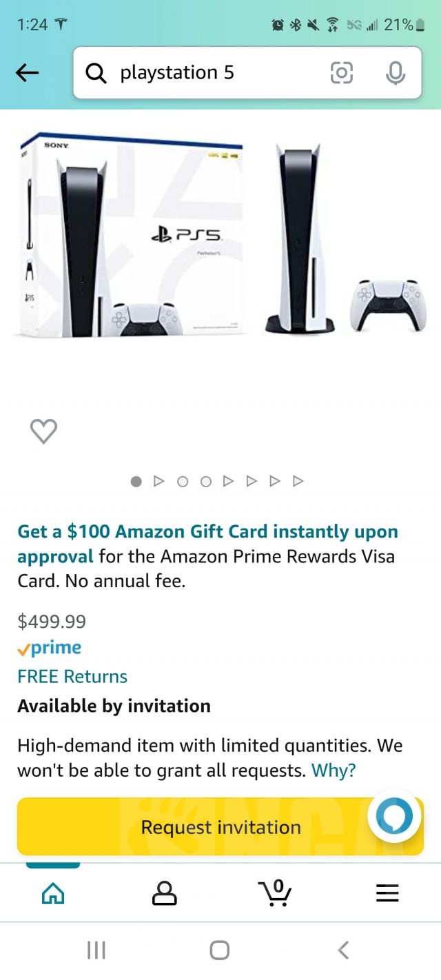Tap Request invitation button
Viewport: 441px width, 980px height.
[220, 826]
